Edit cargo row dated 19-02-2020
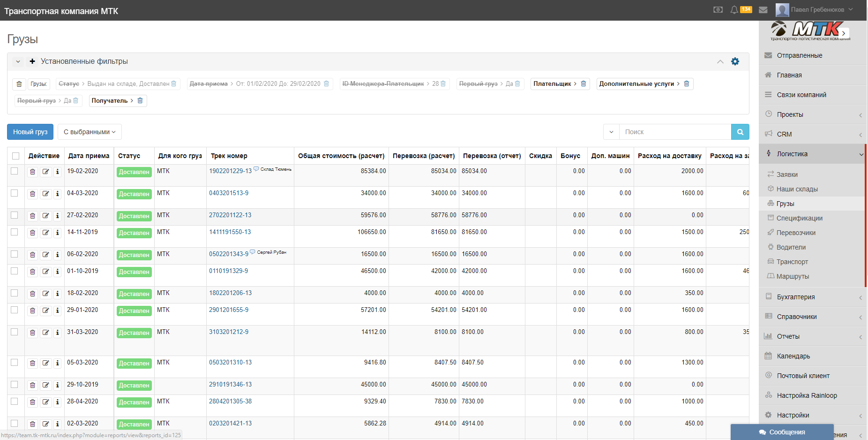 click(x=45, y=172)
